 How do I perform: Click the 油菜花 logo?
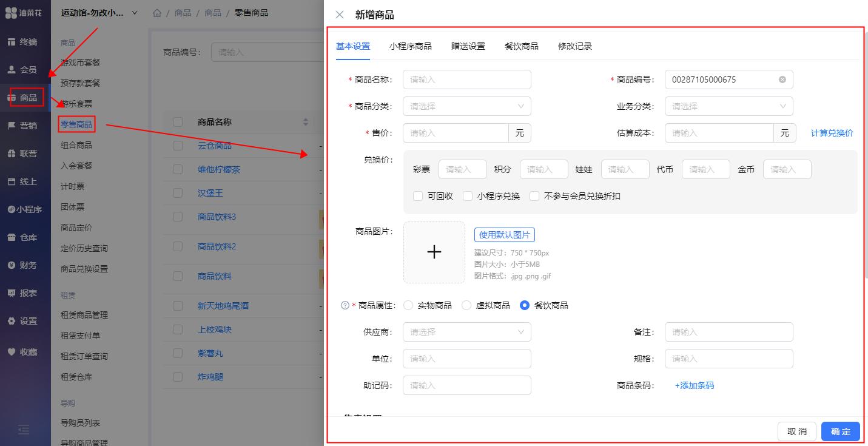24,13
